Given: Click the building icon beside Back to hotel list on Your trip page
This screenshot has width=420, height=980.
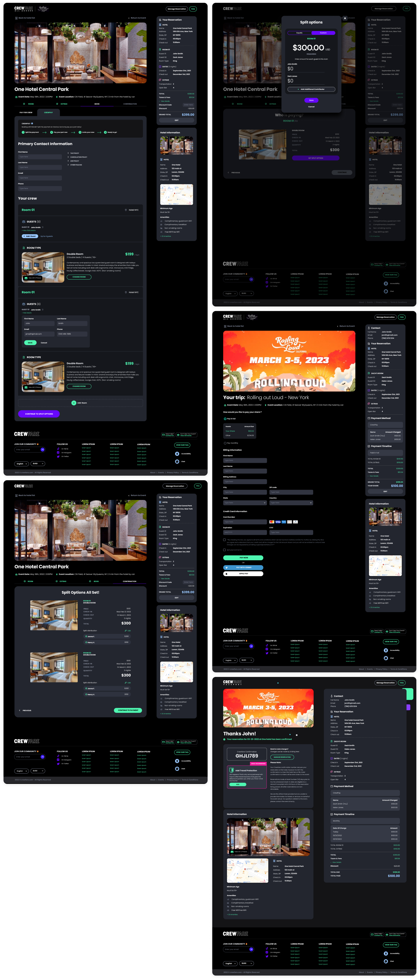Looking at the screenshot, I should click(x=225, y=326).
